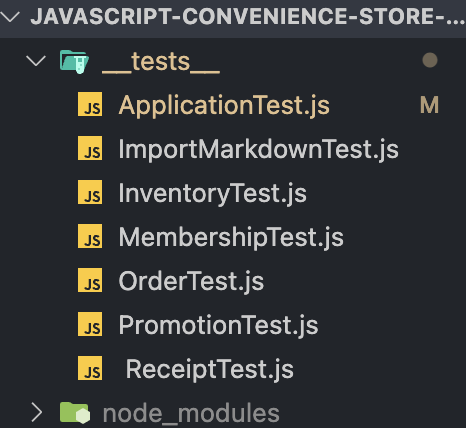
Task: Click the JS icon beside ReceiptTest.js
Action: [90, 368]
